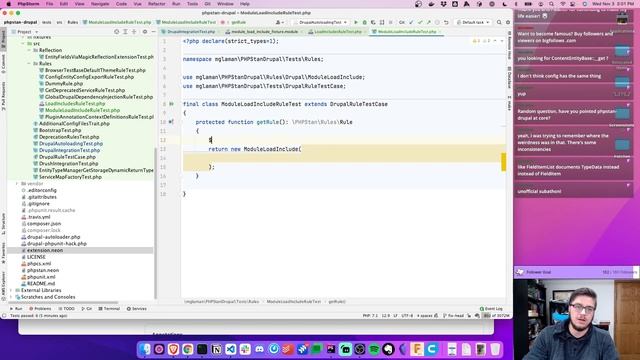
Task: Expand the vendor folder
Action: [x=17, y=184]
